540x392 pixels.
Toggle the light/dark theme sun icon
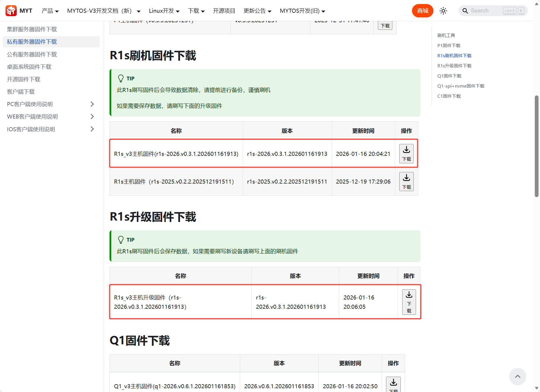(443, 11)
